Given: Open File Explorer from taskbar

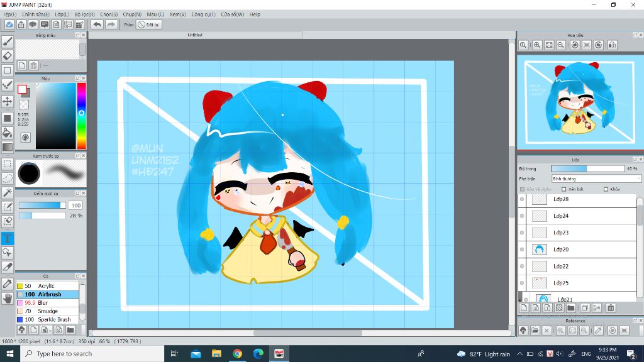Looking at the screenshot, I should [x=216, y=353].
